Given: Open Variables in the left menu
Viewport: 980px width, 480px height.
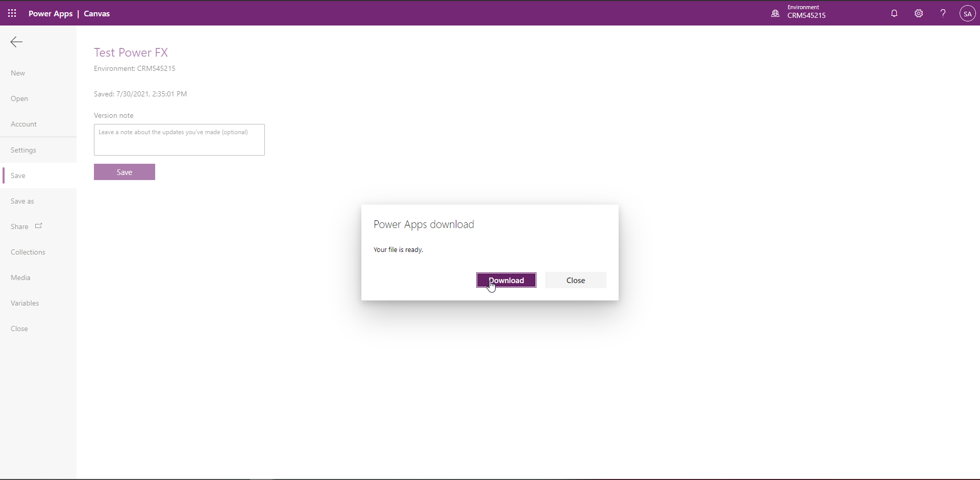Looking at the screenshot, I should point(38,303).
